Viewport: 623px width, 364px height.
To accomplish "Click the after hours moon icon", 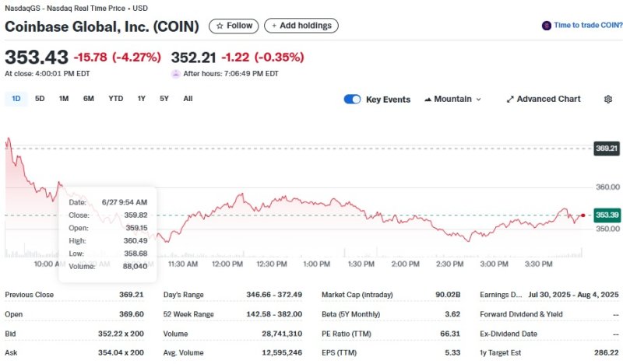I will tap(176, 74).
